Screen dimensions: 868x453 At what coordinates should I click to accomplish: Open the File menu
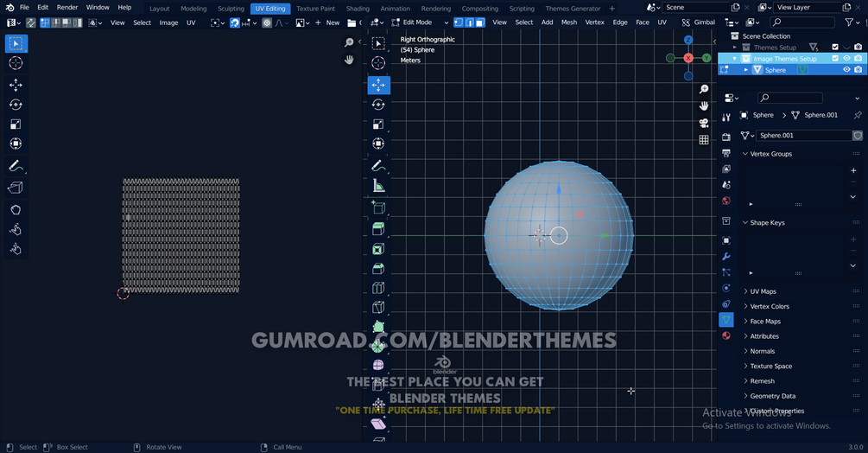(x=24, y=7)
